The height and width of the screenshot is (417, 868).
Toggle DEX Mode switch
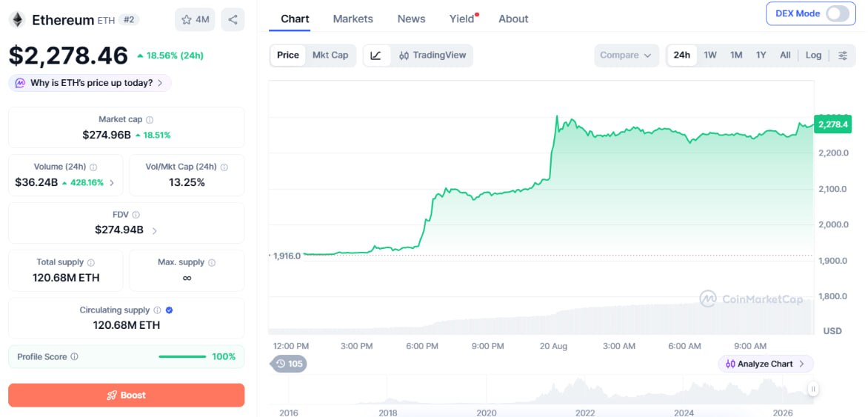pyautogui.click(x=837, y=14)
